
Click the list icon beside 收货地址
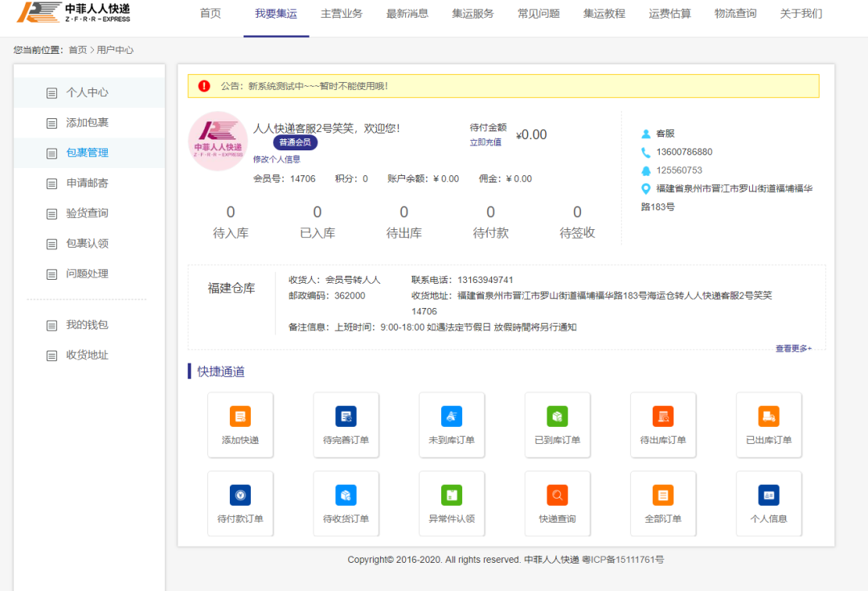point(51,355)
